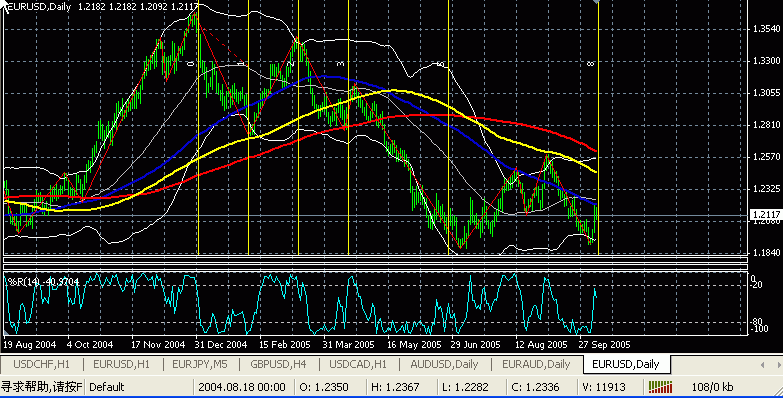Viewport: 783px width, 398px height.
Task: Select the EURUSD,H1 chart tab
Action: (x=121, y=365)
